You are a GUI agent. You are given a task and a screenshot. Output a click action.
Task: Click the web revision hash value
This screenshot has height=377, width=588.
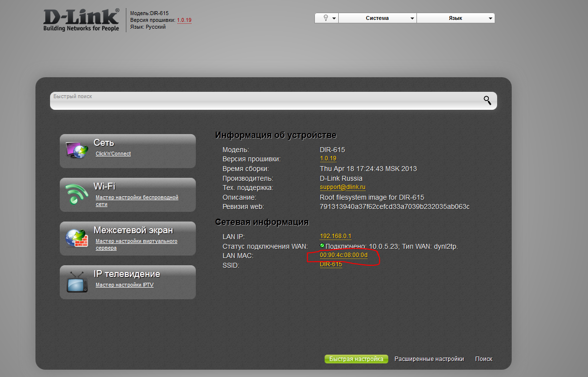coord(395,206)
